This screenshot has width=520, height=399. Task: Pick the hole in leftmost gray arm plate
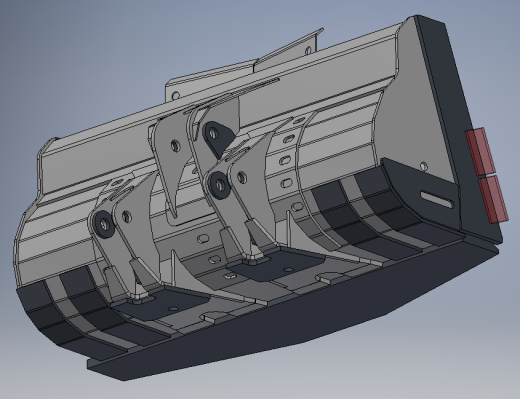126,217
